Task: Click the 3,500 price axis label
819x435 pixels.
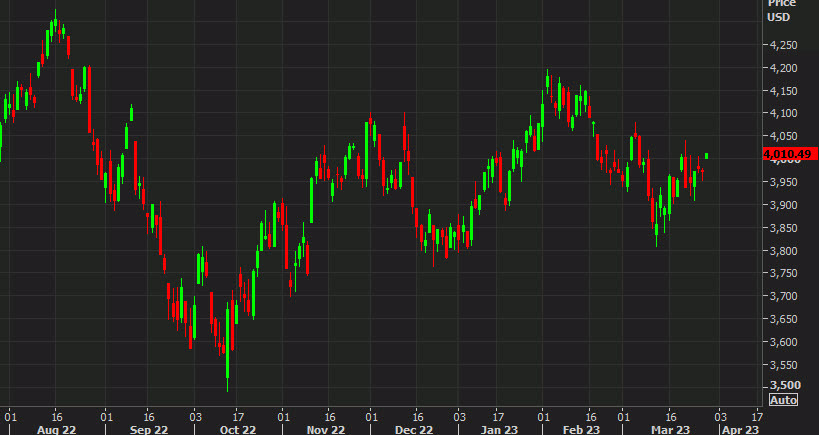Action: (x=783, y=385)
